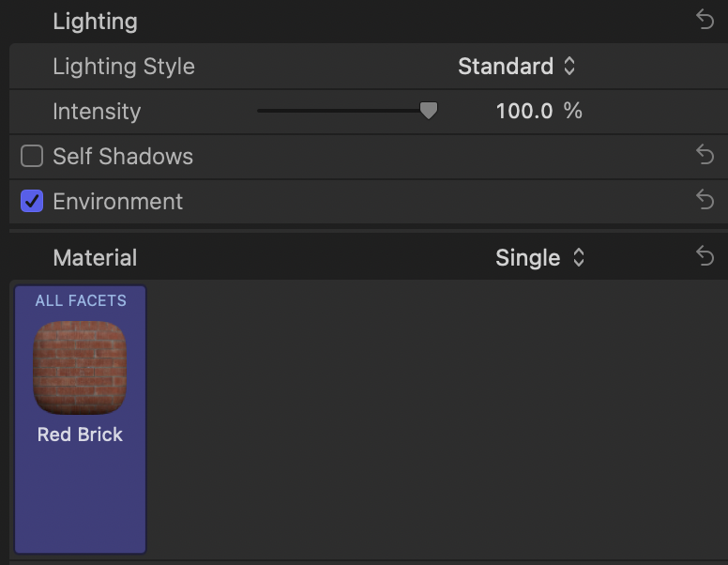Click the ALL FACETS label
This screenshot has height=565, width=728.
click(x=81, y=300)
